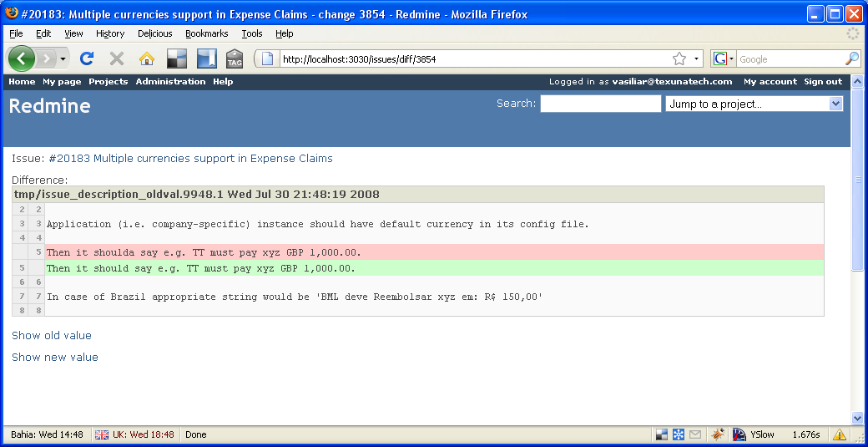
Task: Open the Edit menu
Action: click(x=43, y=33)
